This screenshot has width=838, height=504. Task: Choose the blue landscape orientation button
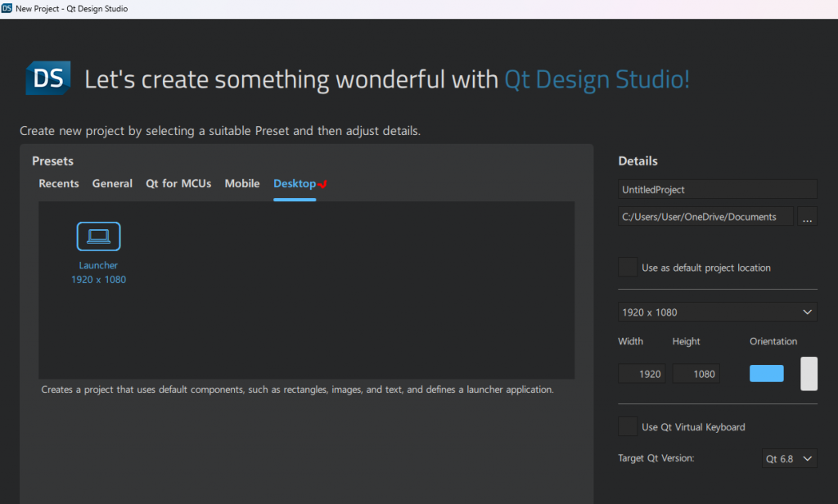pos(766,374)
